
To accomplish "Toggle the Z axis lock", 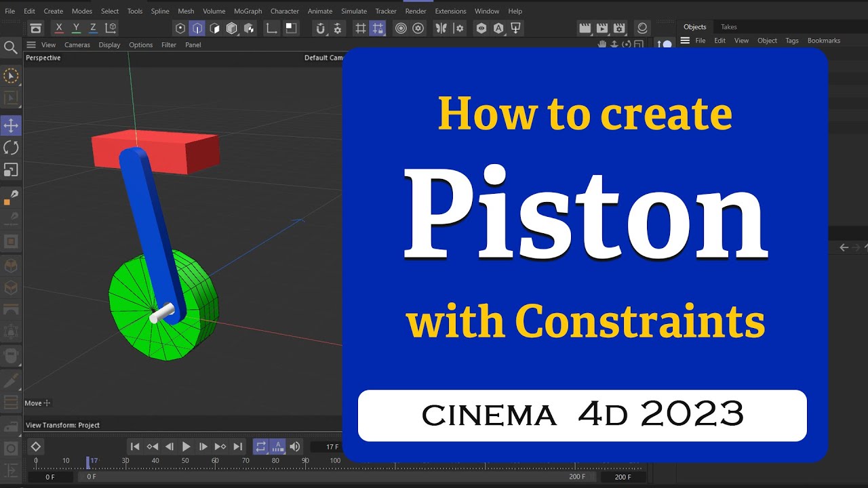I will (x=93, y=28).
